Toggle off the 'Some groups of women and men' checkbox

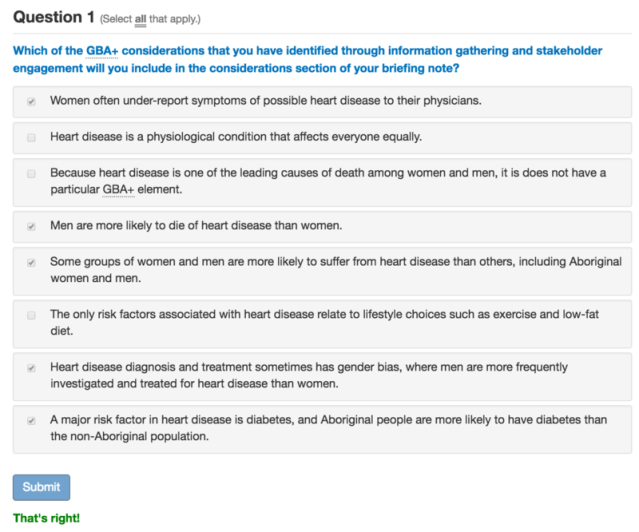click(x=31, y=262)
